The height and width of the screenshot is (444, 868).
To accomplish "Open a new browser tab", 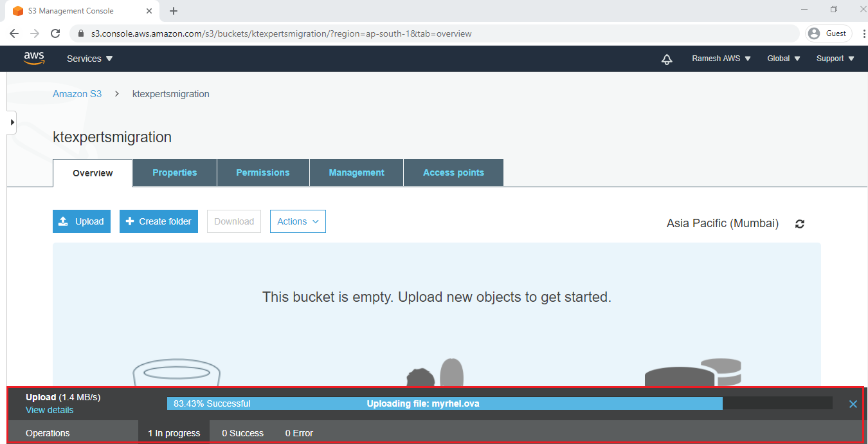I will coord(174,11).
